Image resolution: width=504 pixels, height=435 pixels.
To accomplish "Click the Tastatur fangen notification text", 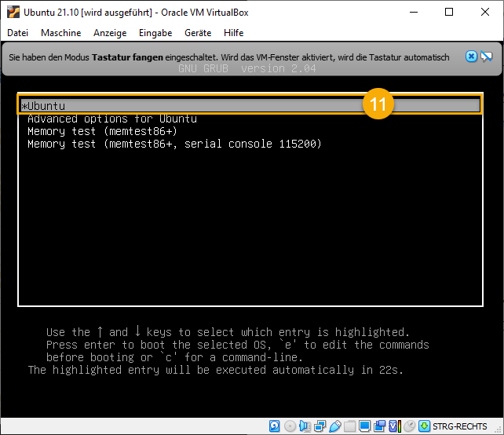I will pos(229,57).
